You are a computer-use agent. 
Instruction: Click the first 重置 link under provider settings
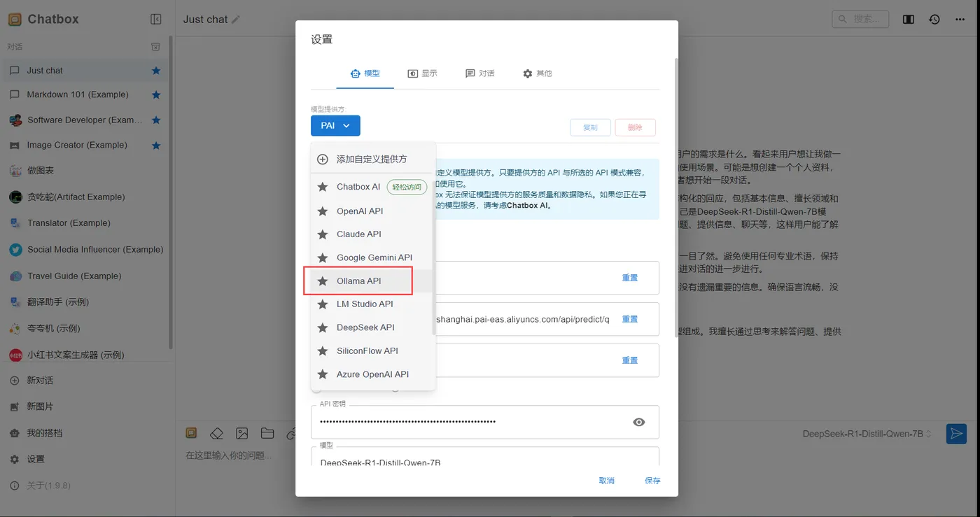[630, 278]
